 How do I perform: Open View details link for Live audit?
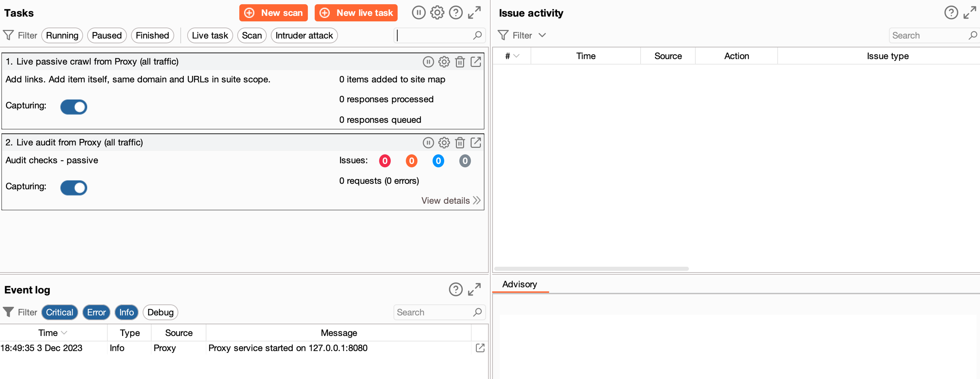tap(450, 201)
